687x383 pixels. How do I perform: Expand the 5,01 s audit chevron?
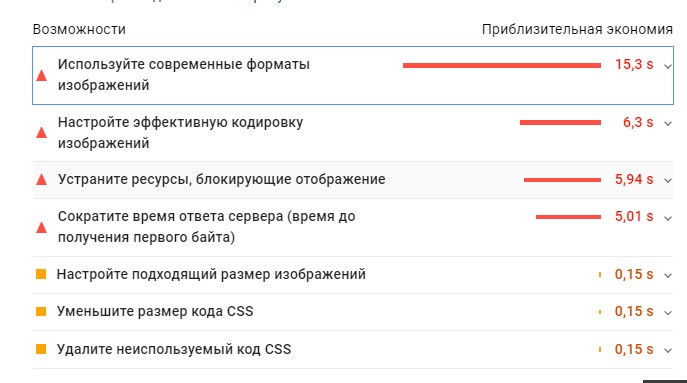tap(668, 218)
